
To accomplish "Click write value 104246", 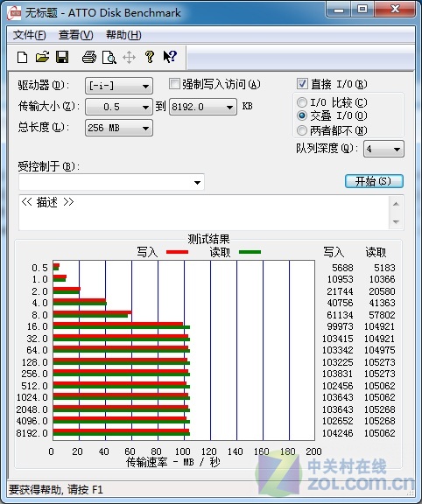I will point(337,433).
